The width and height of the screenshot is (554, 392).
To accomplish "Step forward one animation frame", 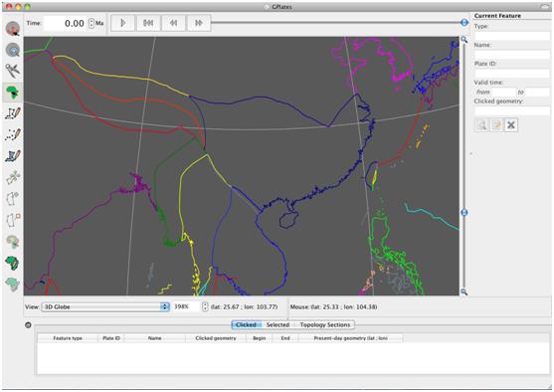I will [199, 23].
